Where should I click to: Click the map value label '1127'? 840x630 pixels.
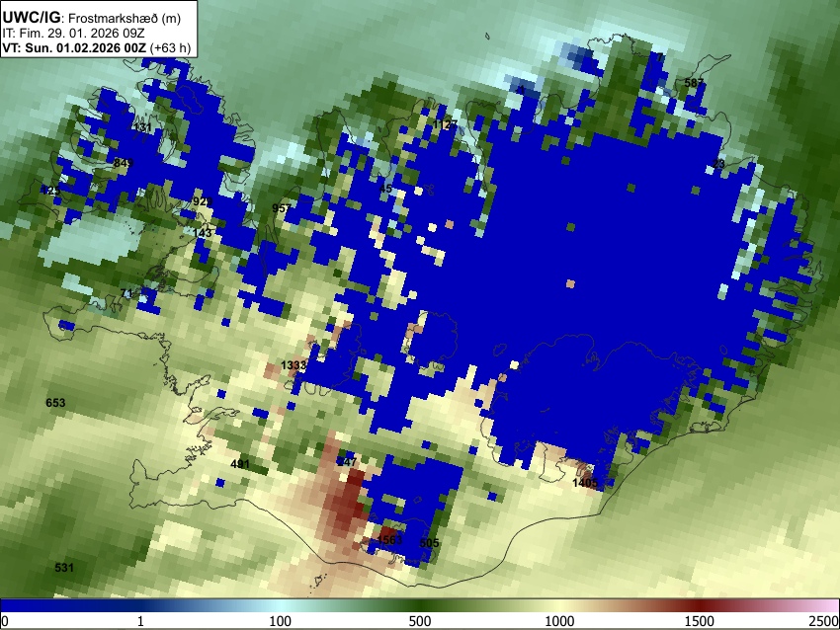pyautogui.click(x=445, y=124)
